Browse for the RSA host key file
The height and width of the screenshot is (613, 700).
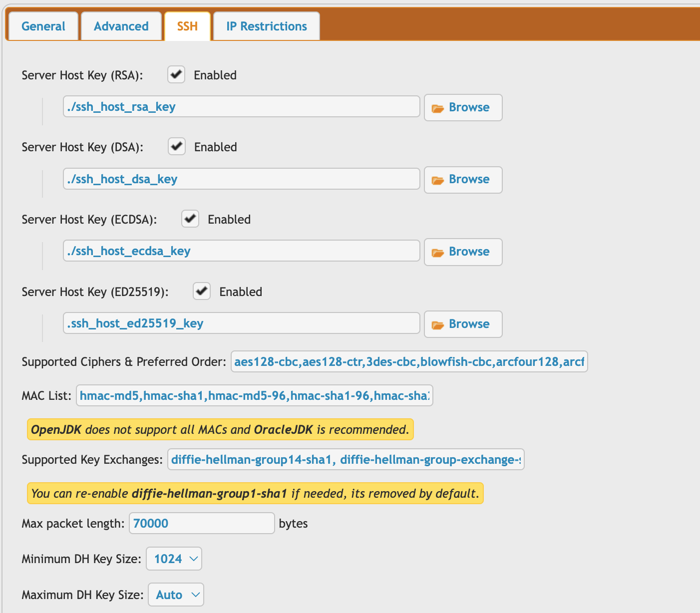[x=463, y=107]
